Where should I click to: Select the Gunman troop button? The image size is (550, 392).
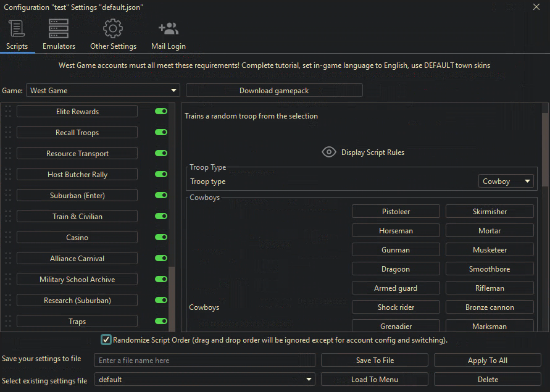click(396, 250)
